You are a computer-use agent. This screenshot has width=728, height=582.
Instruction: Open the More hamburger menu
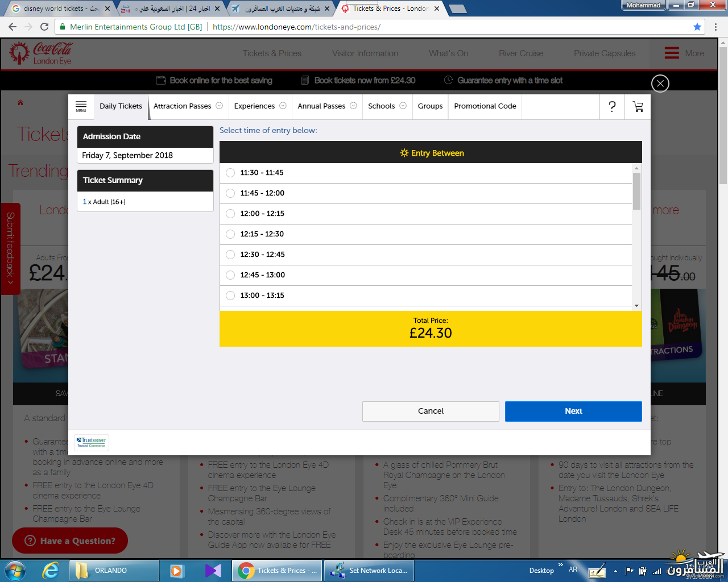[684, 53]
